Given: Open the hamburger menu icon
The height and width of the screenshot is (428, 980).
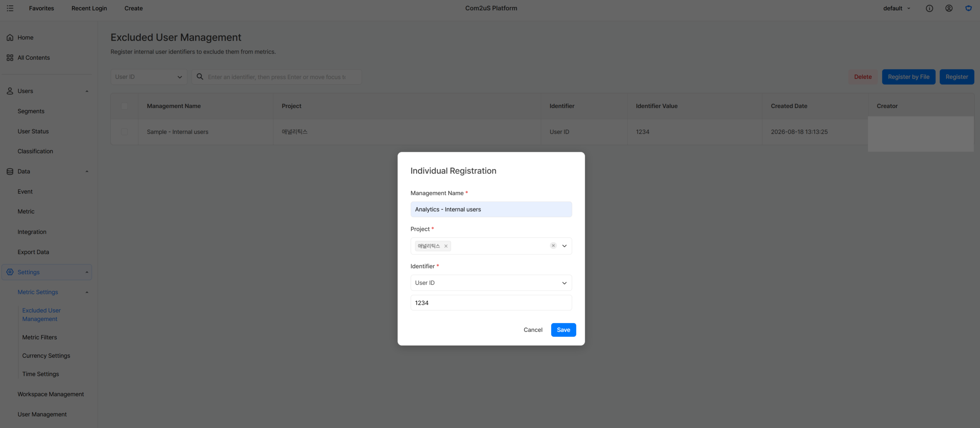Looking at the screenshot, I should point(10,8).
